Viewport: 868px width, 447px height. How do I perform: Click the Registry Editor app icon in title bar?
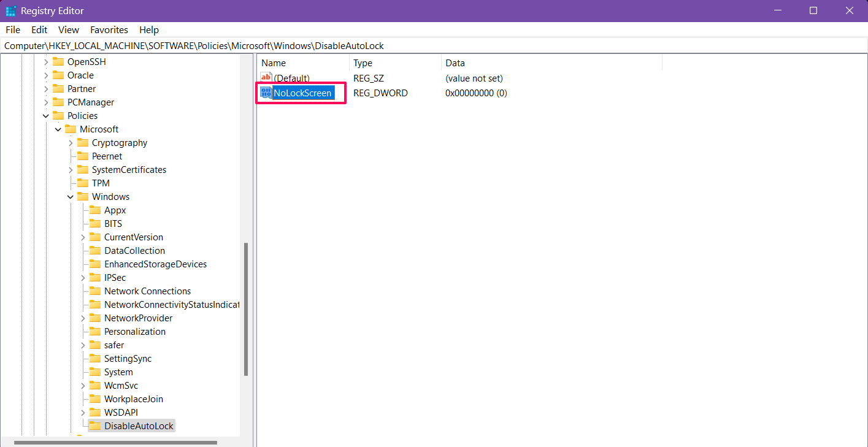[x=11, y=11]
